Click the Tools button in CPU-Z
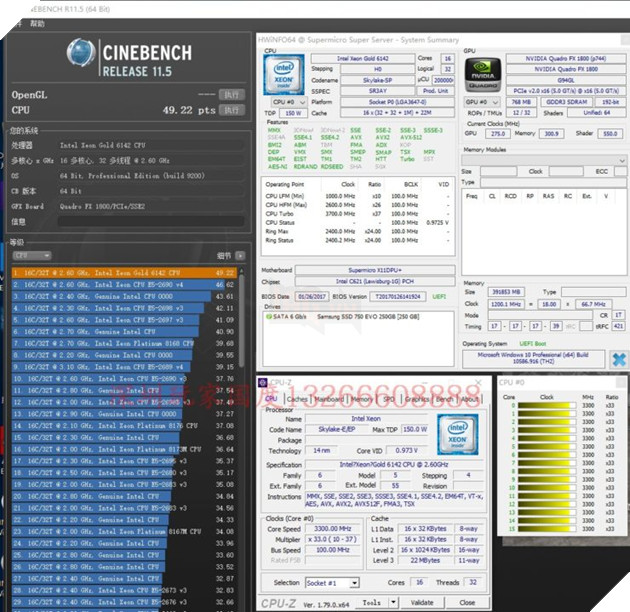The width and height of the screenshot is (630, 612). tap(372, 602)
